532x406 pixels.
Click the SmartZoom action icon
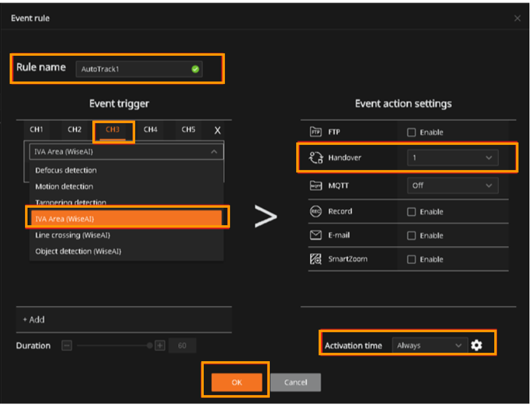tap(315, 259)
